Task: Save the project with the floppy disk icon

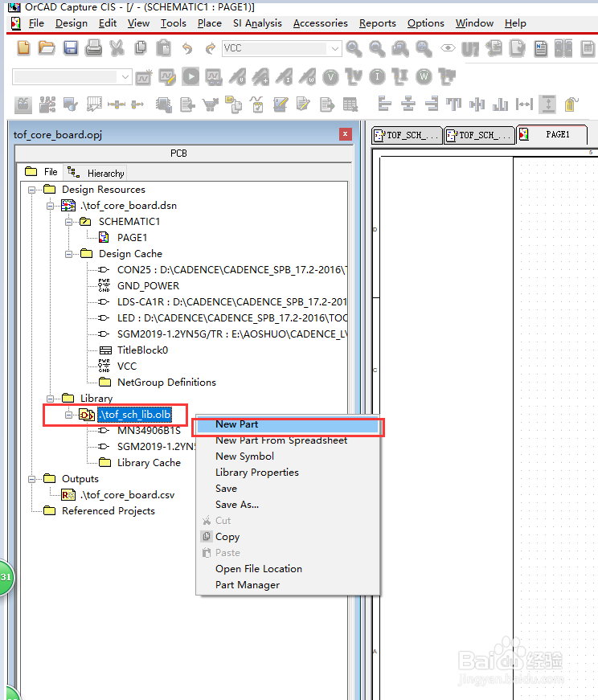Action: click(x=71, y=47)
